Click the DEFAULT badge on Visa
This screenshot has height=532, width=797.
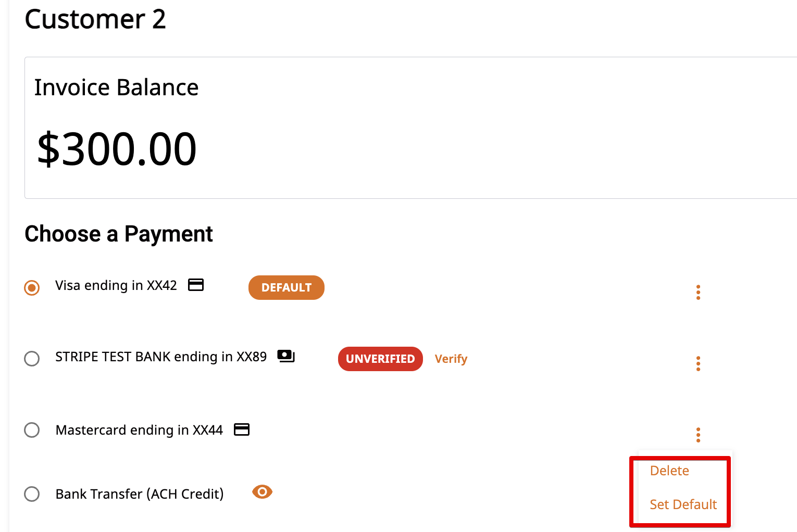pyautogui.click(x=287, y=287)
